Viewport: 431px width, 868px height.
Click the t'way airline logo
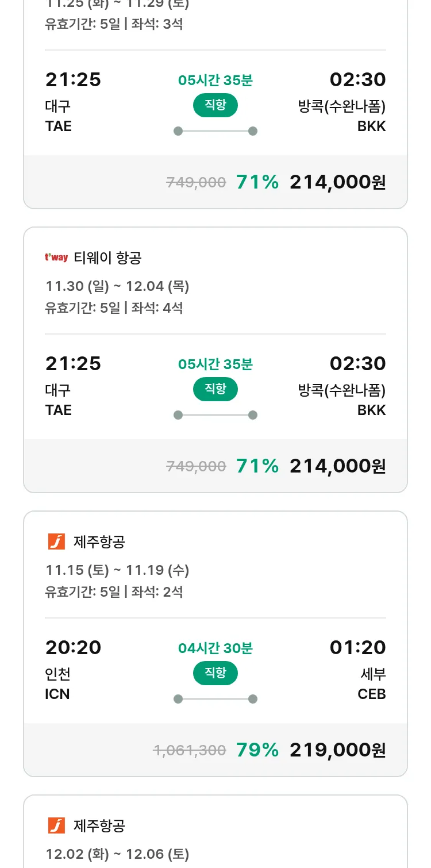[56, 258]
